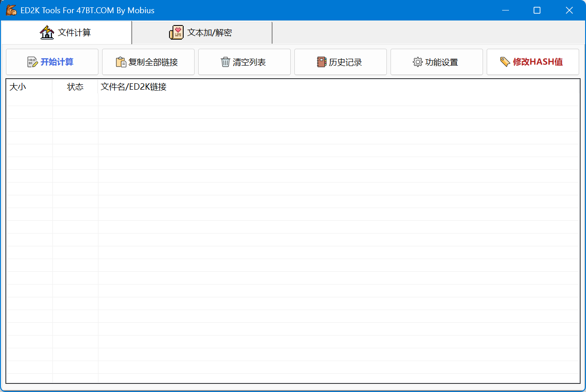Click the donkey app icon in title bar

pyautogui.click(x=11, y=10)
